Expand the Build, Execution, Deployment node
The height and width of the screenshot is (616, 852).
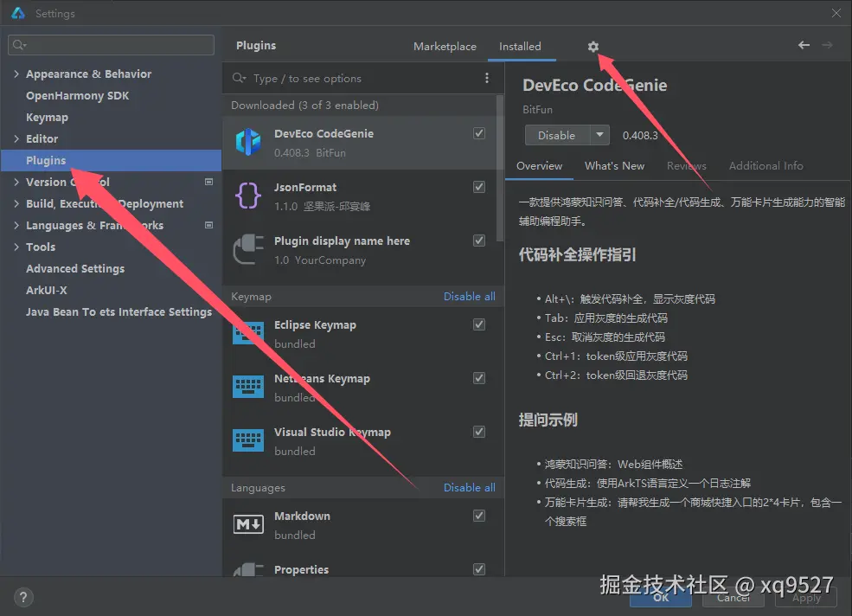click(16, 203)
